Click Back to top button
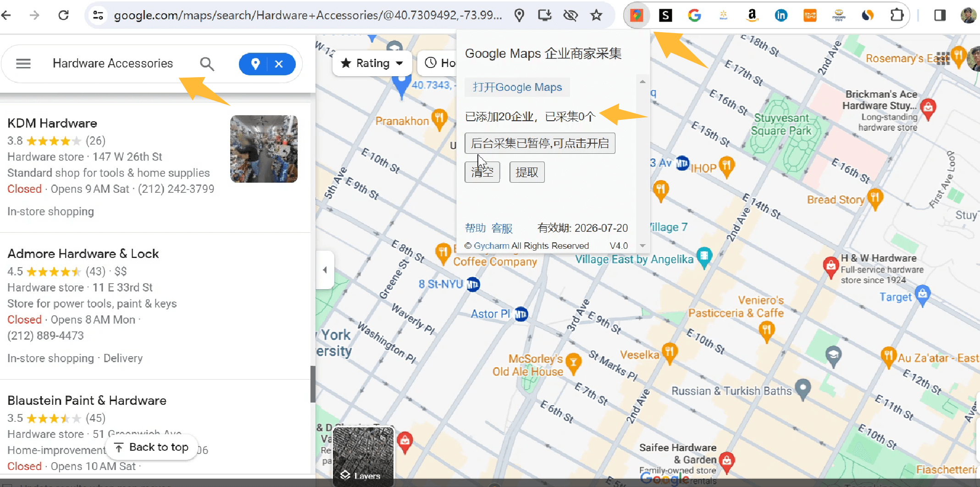 152,447
